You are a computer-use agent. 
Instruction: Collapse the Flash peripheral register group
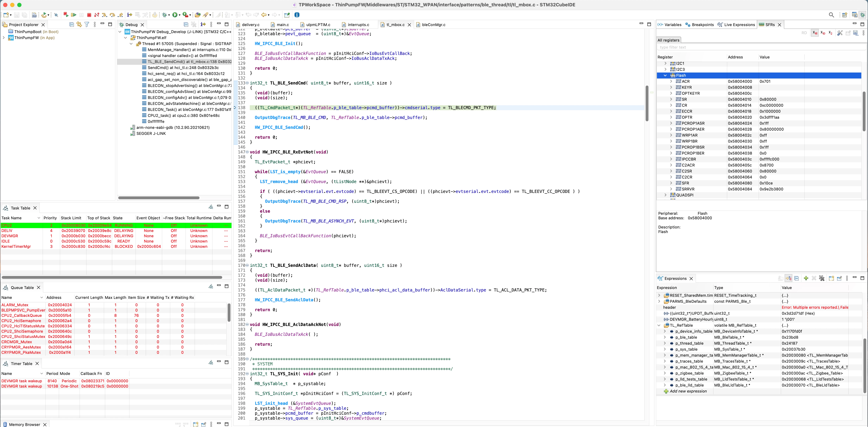[x=665, y=76]
